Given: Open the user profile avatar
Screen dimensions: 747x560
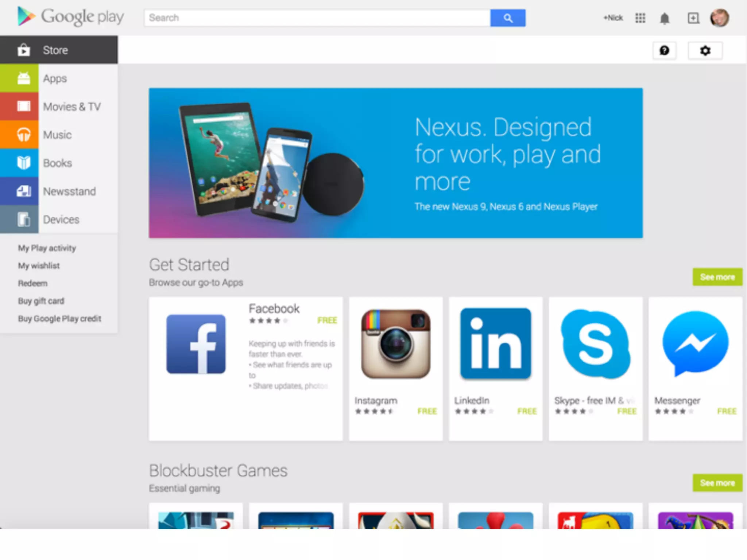Looking at the screenshot, I should [719, 18].
